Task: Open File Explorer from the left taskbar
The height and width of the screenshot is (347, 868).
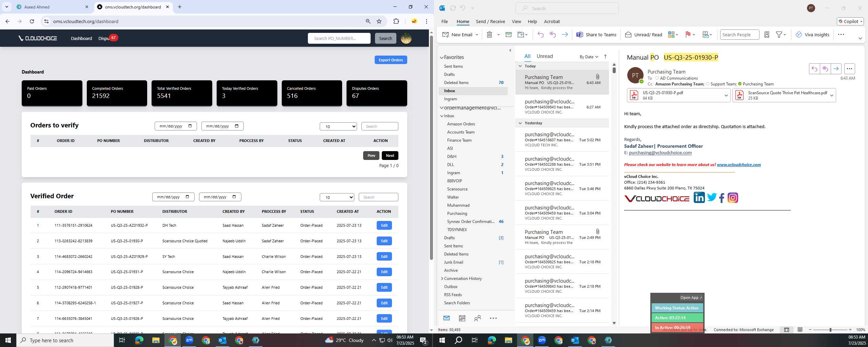Action: click(x=156, y=340)
